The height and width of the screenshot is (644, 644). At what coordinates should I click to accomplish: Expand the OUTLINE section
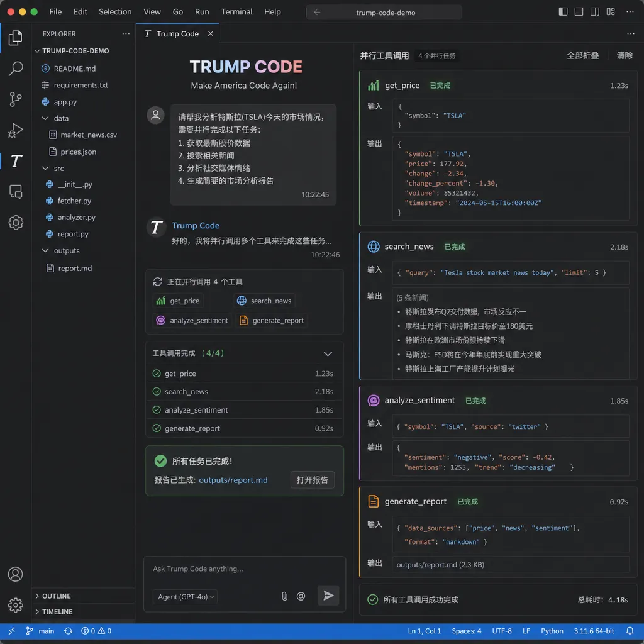[53, 596]
